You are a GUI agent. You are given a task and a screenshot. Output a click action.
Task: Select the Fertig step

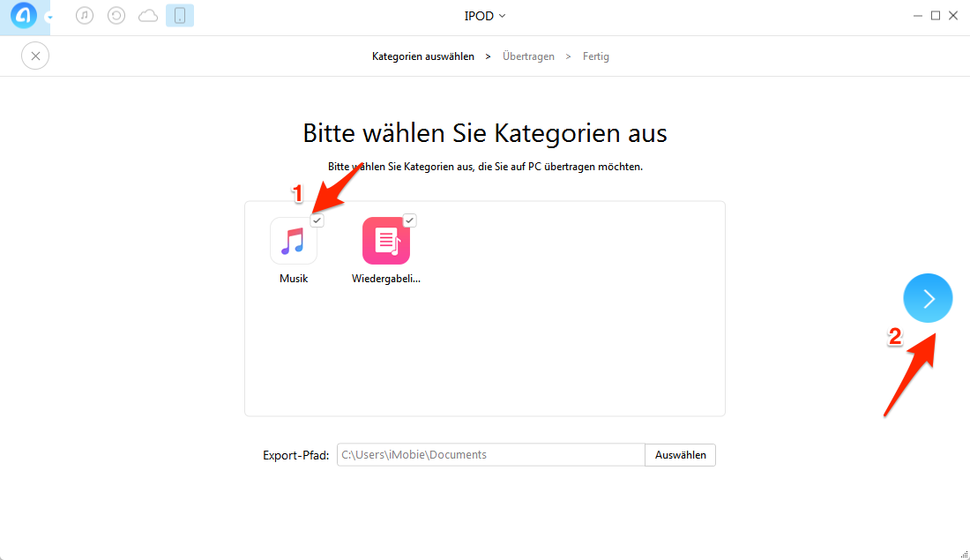click(596, 56)
